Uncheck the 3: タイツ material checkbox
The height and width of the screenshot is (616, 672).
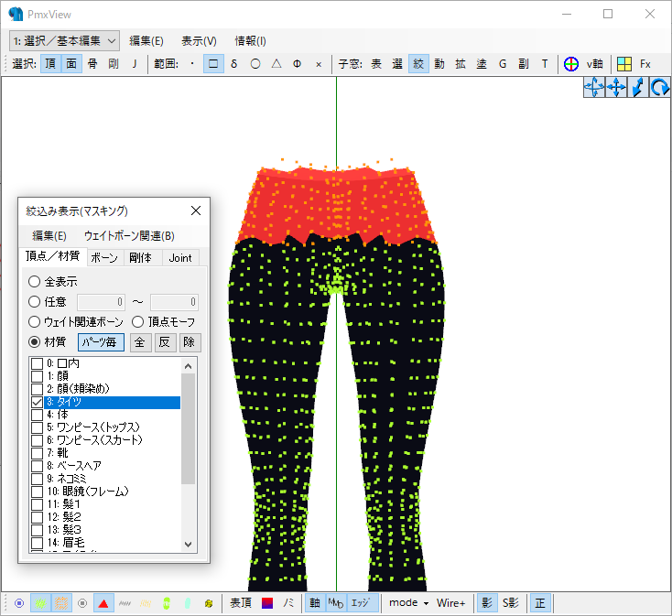[38, 402]
